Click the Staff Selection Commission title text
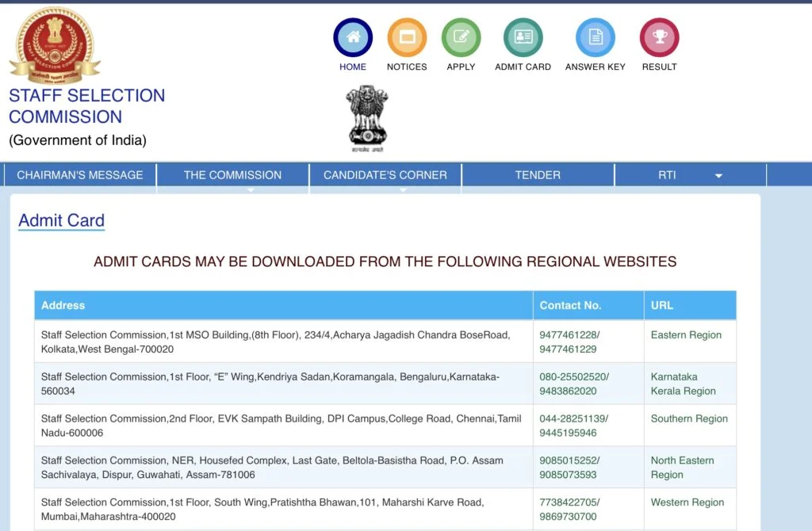Viewport: 812px width, 531px height. (86, 106)
